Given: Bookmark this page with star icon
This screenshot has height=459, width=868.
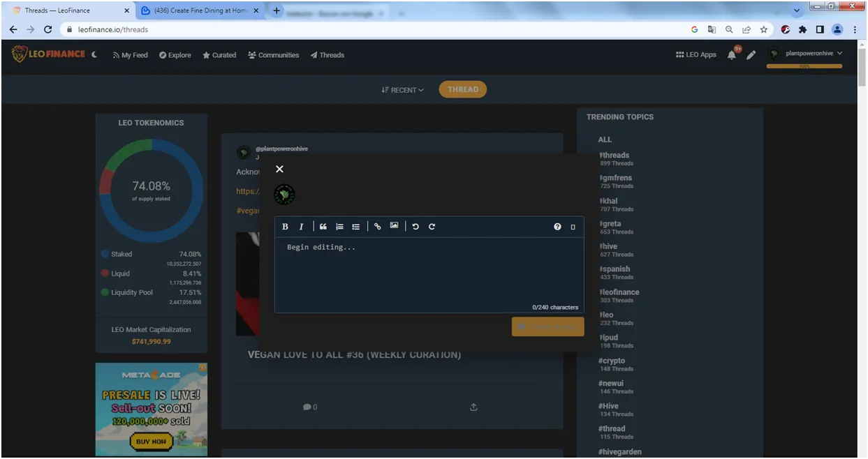Looking at the screenshot, I should 764,29.
